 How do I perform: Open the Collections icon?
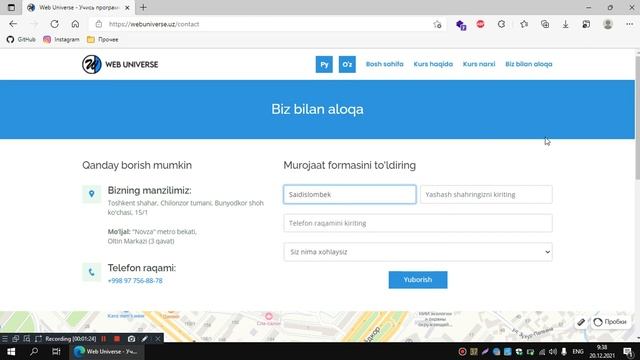[x=545, y=24]
